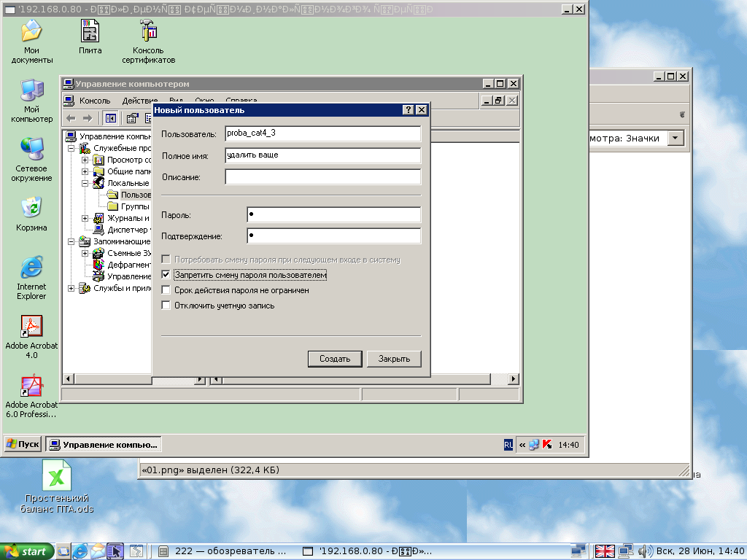This screenshot has height=560, width=747.
Task: Open the Корзина recycle bin icon
Action: (x=31, y=208)
